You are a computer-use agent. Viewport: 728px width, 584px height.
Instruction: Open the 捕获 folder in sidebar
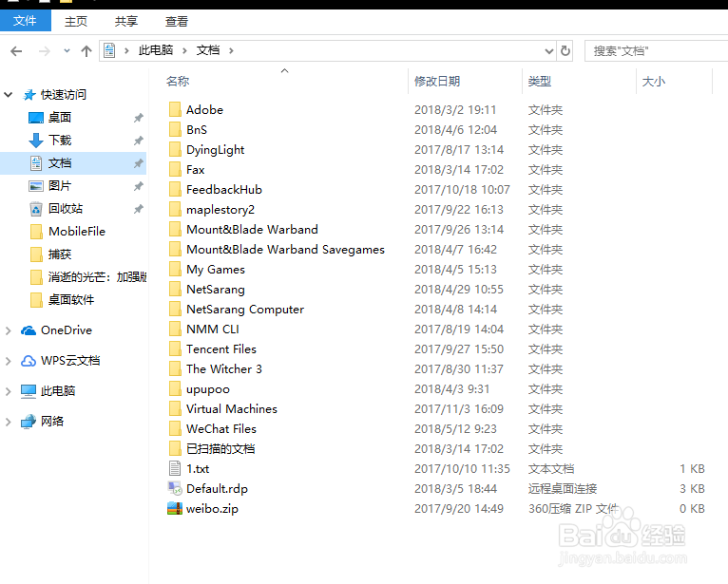point(60,254)
